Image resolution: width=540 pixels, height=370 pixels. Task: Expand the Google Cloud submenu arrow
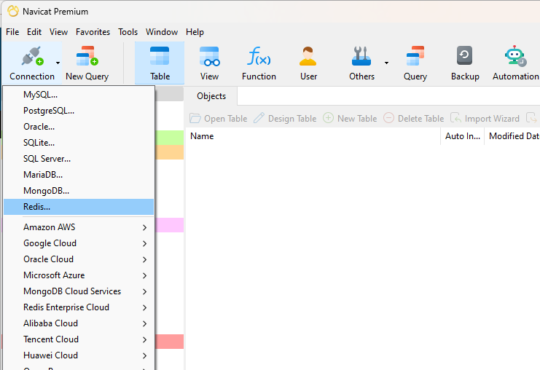145,244
